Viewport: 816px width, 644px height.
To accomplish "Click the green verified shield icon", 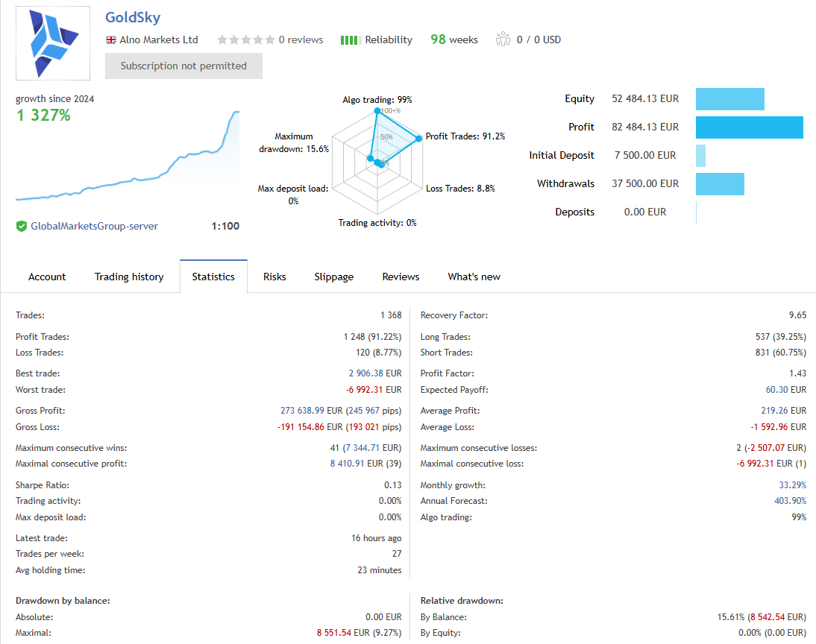I will pos(22,227).
